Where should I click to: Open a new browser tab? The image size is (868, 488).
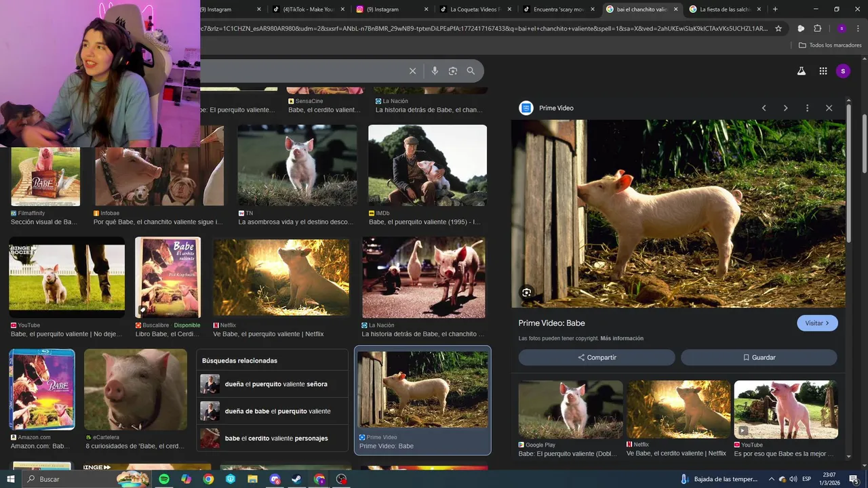coord(775,9)
